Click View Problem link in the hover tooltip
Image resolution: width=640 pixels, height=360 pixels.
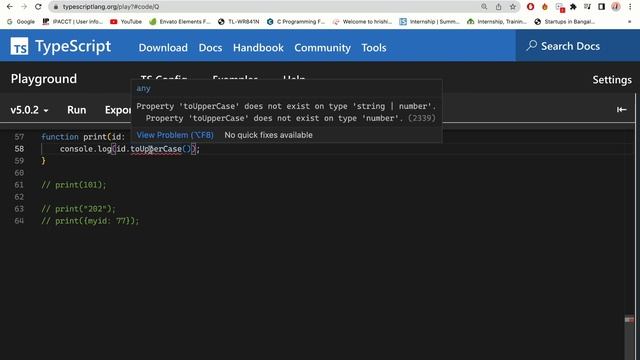tap(175, 135)
